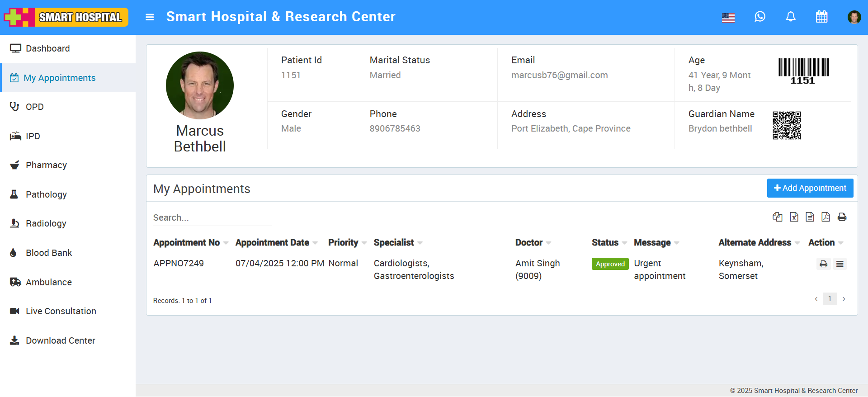Copy appointments table to clipboard
The width and height of the screenshot is (868, 397).
coord(778,217)
